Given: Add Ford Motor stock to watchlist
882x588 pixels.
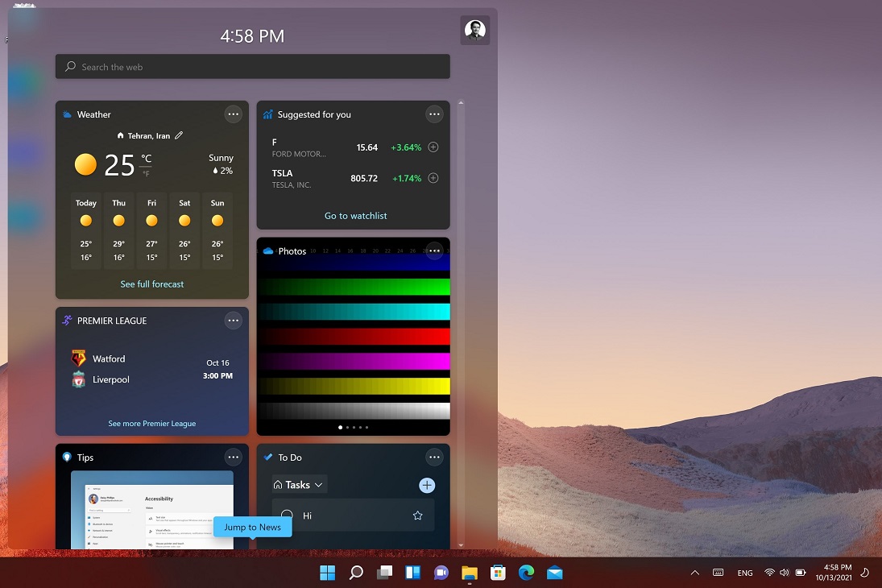Looking at the screenshot, I should click(433, 147).
